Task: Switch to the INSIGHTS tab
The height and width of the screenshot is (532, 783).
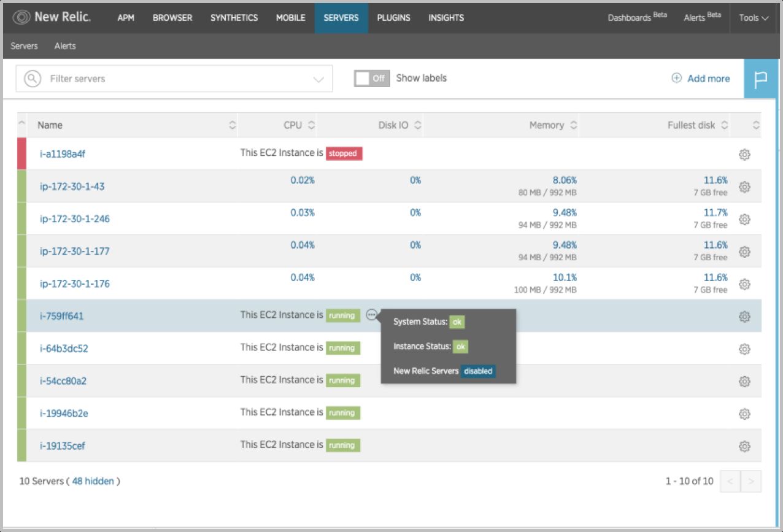Action: point(446,18)
